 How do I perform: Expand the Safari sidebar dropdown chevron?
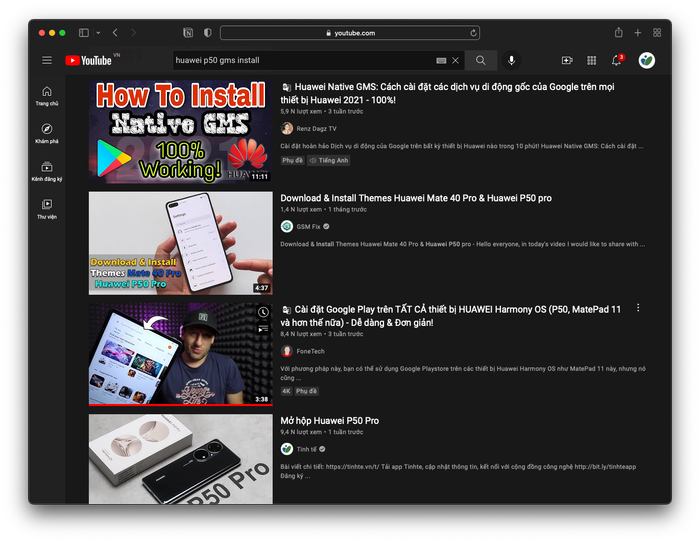point(98,33)
